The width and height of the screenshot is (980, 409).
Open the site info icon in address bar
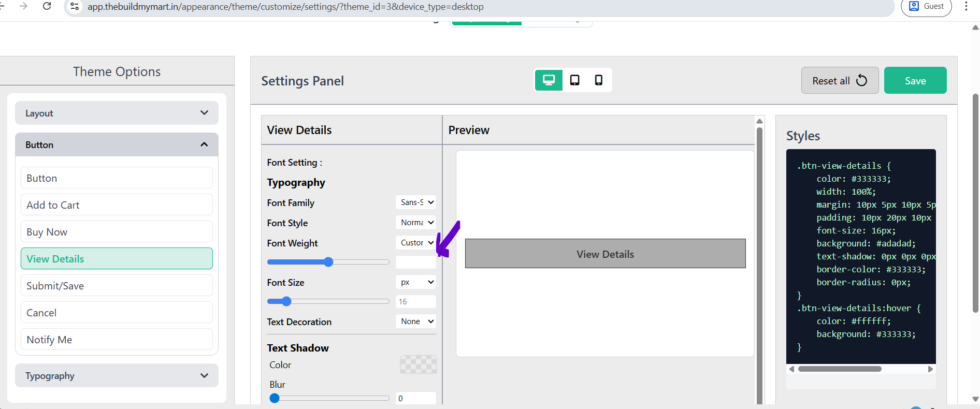click(75, 7)
